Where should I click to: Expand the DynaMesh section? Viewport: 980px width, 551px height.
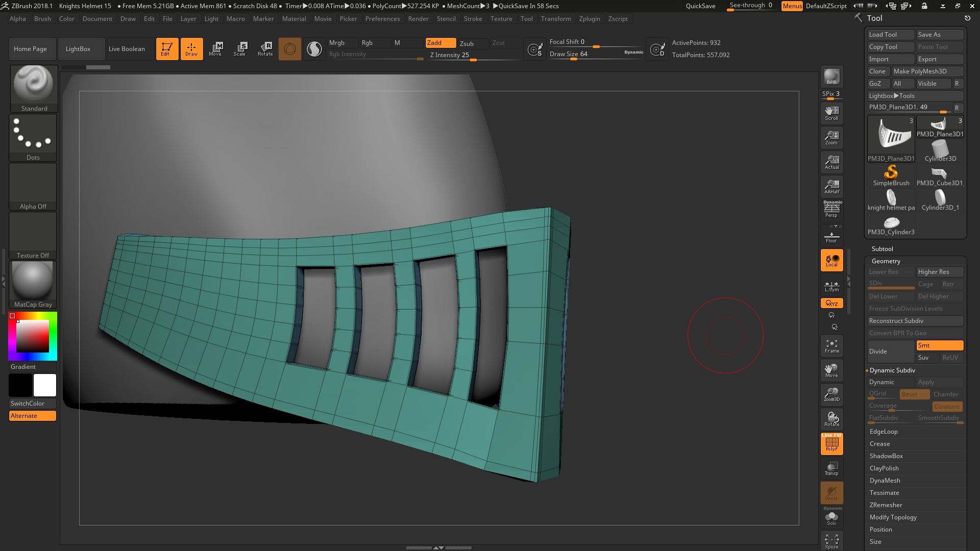[885, 481]
